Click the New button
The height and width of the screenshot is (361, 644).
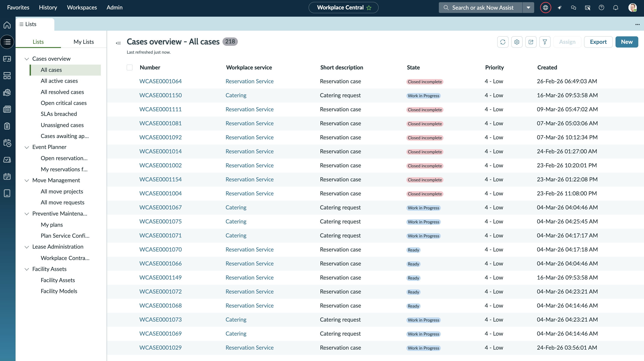pyautogui.click(x=626, y=42)
